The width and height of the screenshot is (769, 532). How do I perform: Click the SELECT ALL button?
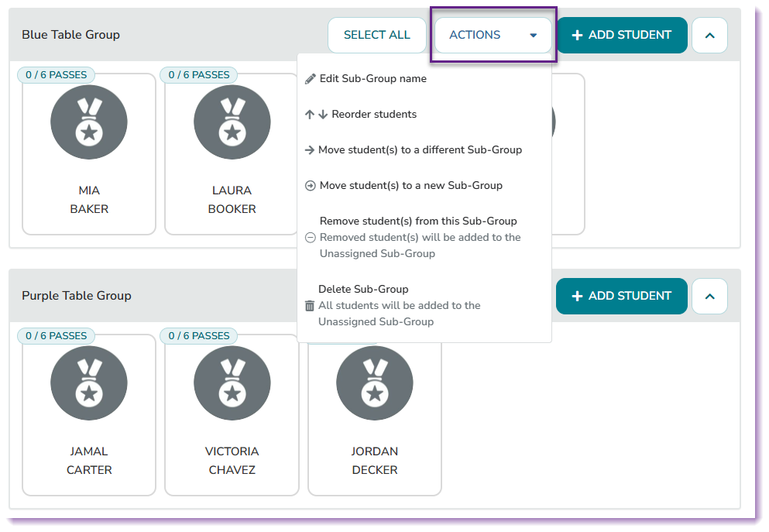click(376, 35)
